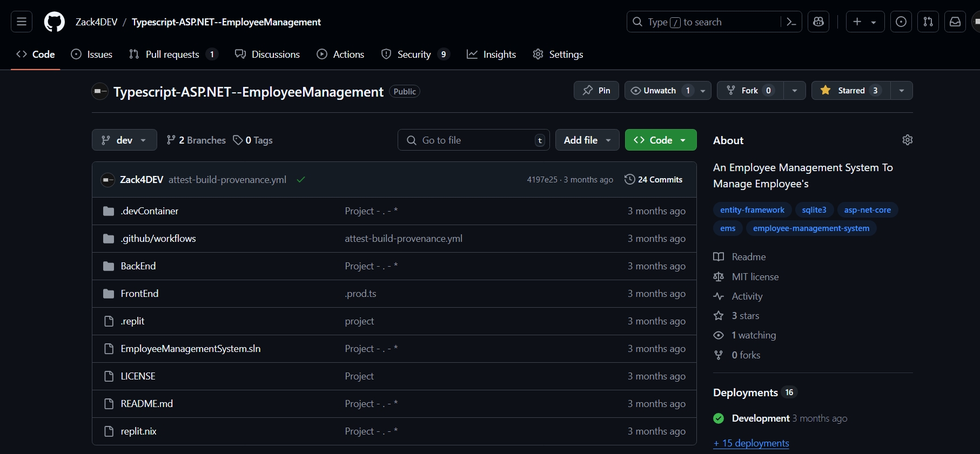Open the Pull requests tab
Image resolution: width=980 pixels, height=454 pixels.
point(173,55)
